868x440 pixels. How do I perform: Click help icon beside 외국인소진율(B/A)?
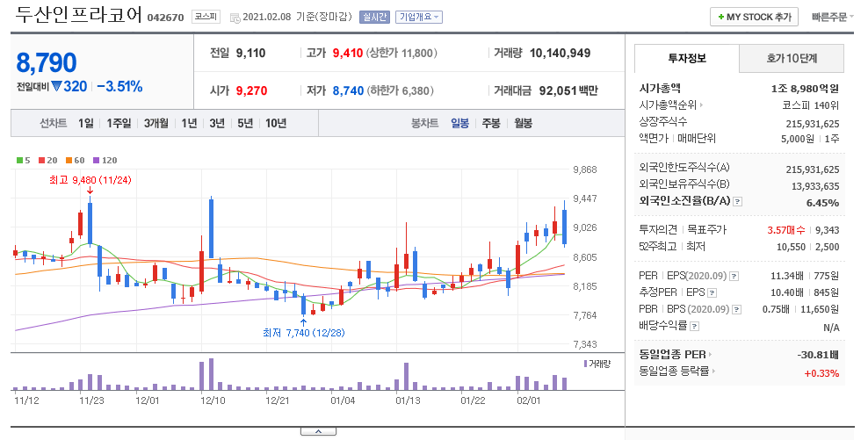pyautogui.click(x=737, y=202)
